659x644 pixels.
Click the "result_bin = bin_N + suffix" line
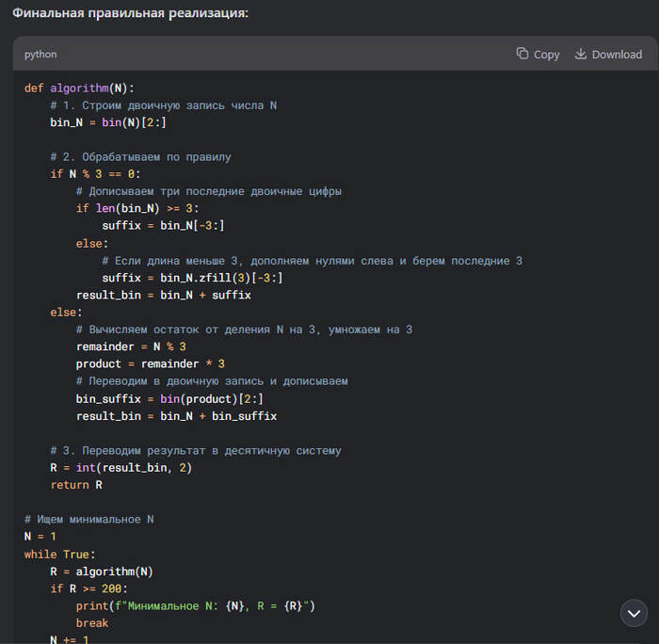pos(163,295)
